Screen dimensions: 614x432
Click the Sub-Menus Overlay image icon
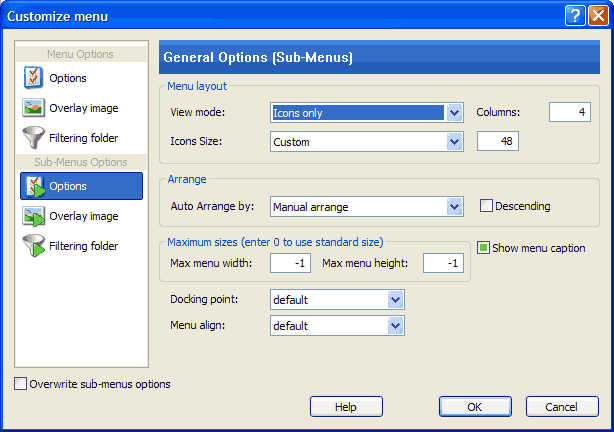33,216
